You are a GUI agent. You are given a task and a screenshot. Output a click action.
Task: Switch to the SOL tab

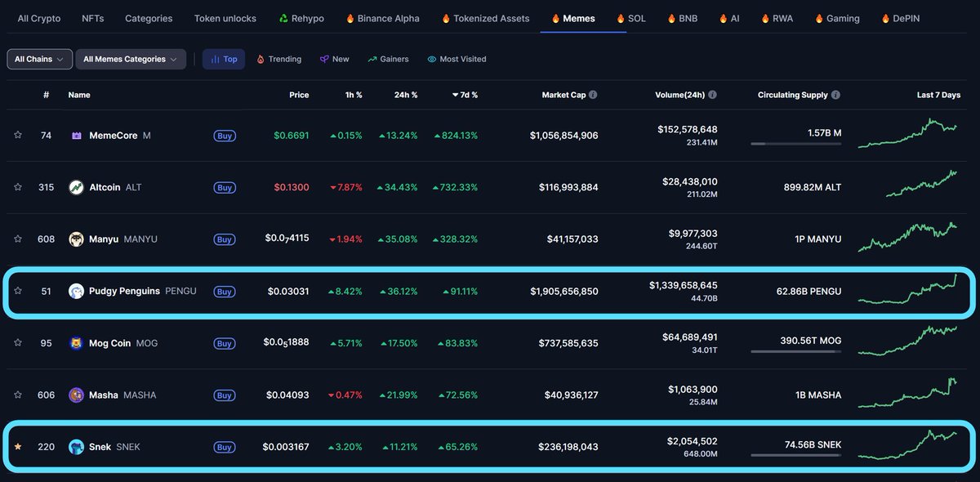tap(631, 17)
